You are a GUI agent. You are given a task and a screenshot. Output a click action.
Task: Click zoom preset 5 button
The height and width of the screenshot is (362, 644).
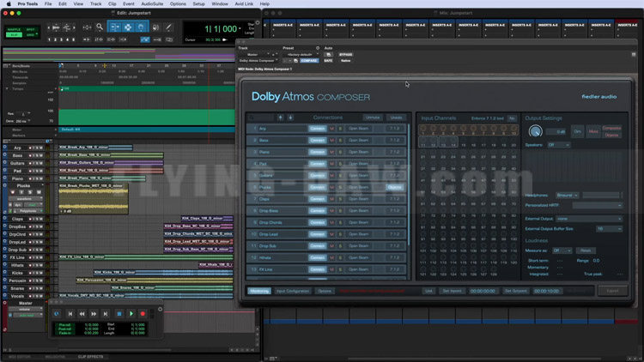point(74,39)
